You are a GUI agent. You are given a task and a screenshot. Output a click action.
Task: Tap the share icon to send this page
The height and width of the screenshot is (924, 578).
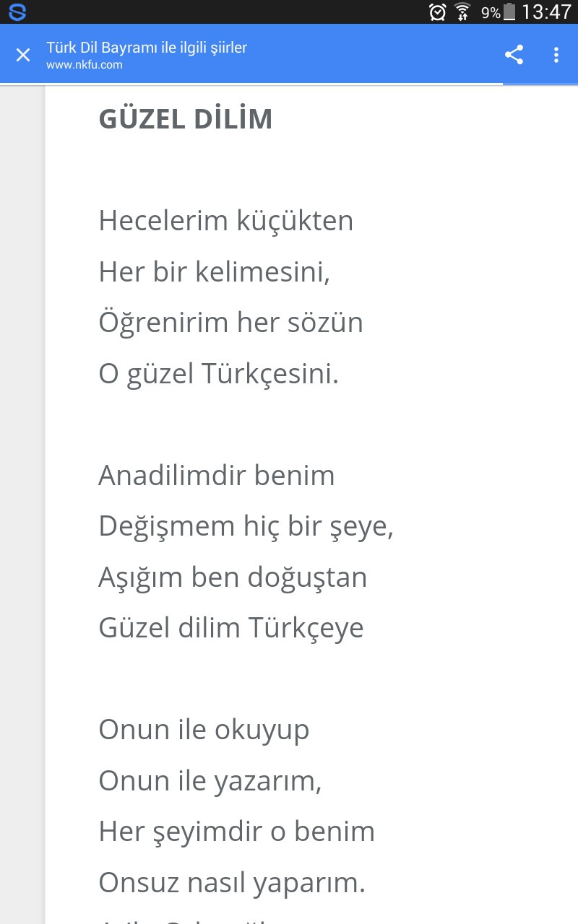coord(514,54)
